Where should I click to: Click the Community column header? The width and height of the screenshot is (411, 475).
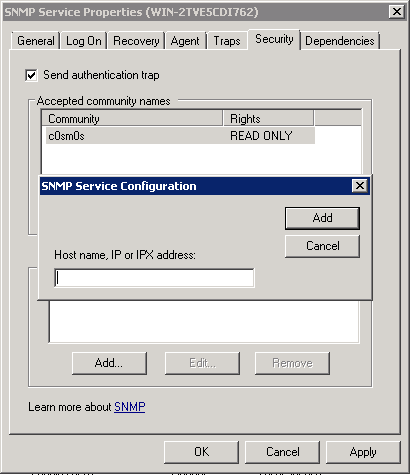click(132, 119)
